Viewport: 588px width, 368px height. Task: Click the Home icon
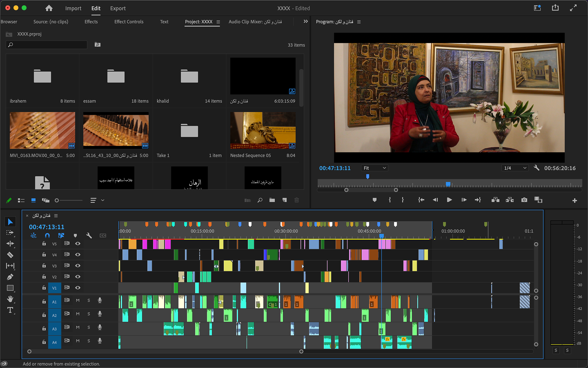[49, 8]
